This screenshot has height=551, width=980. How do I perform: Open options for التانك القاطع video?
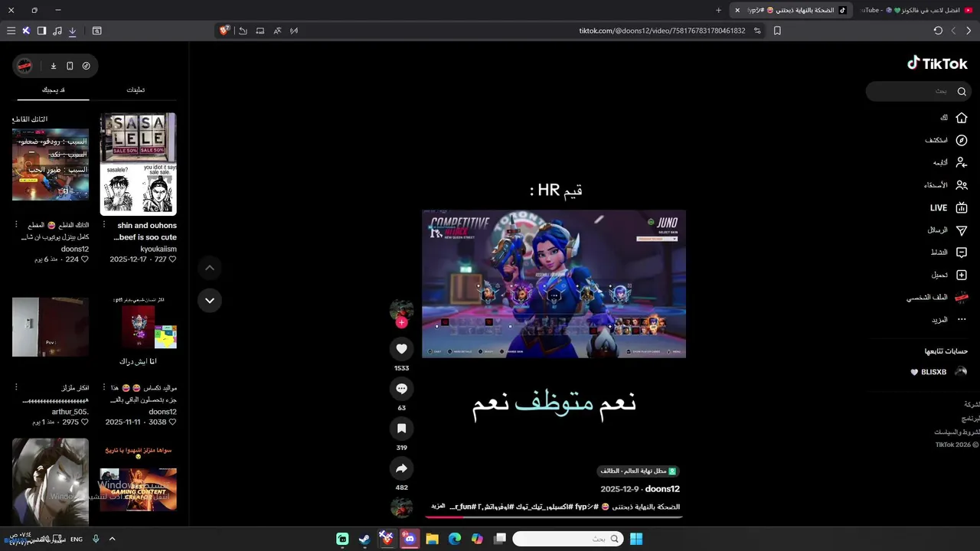tap(17, 225)
